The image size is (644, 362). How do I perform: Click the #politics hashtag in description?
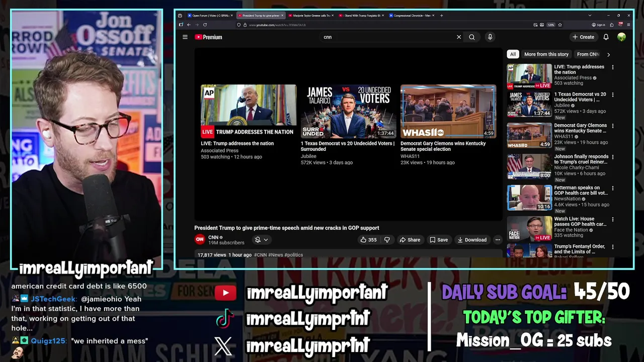point(293,255)
